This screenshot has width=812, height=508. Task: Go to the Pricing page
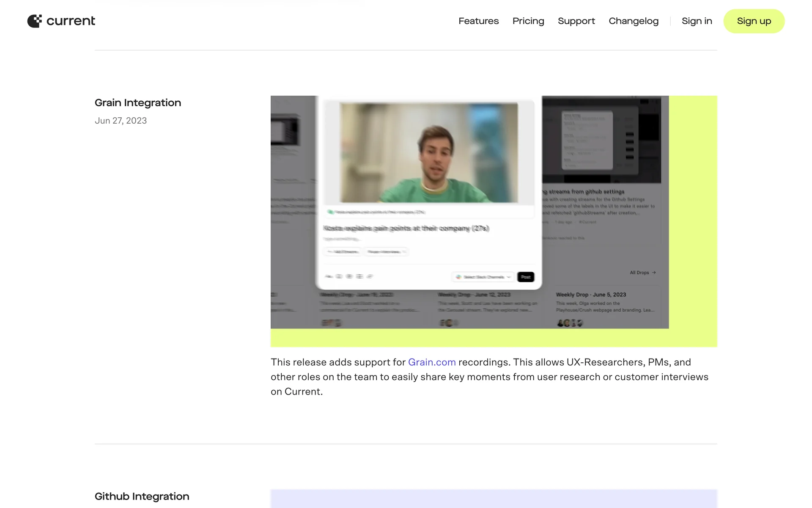(x=528, y=21)
